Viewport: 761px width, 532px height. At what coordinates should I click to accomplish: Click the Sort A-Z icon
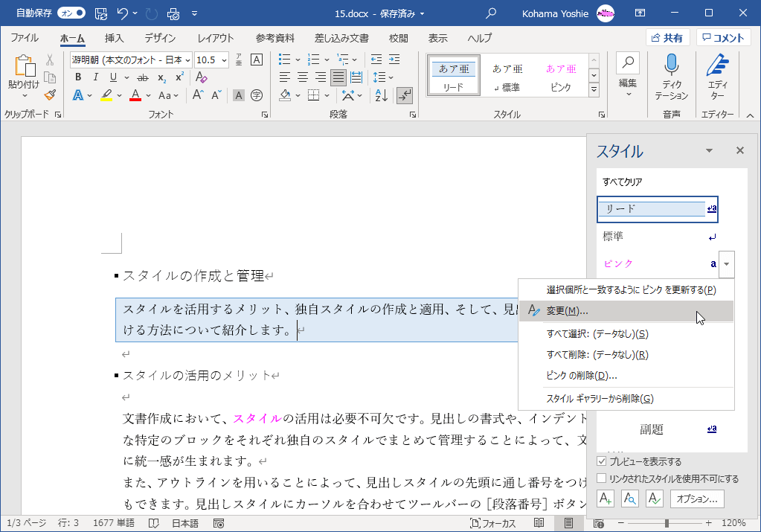coord(382,94)
